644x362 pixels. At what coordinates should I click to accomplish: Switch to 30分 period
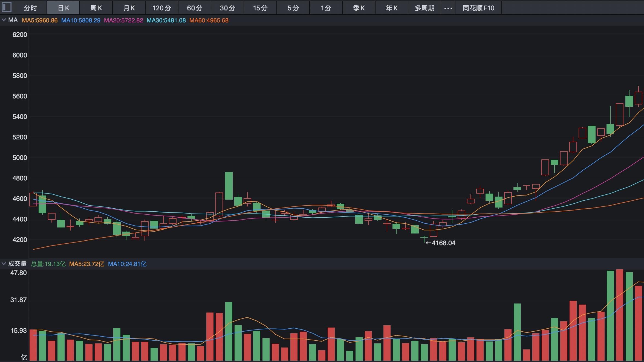227,8
